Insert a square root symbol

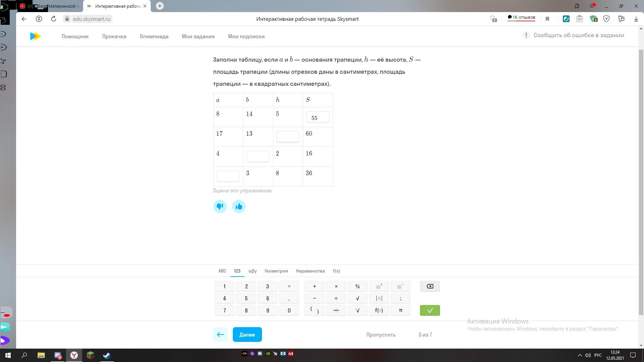coord(357,298)
